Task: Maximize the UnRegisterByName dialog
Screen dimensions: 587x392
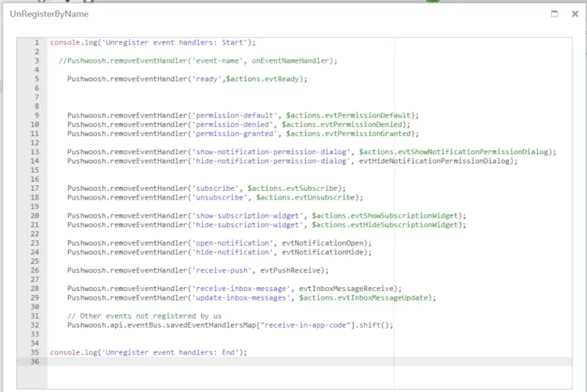Action: 554,14
